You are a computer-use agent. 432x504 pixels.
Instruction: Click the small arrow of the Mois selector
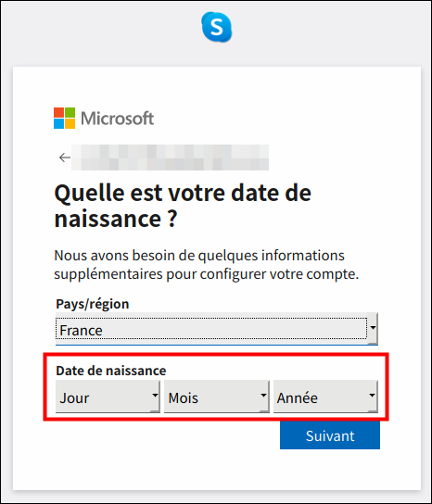click(x=264, y=396)
